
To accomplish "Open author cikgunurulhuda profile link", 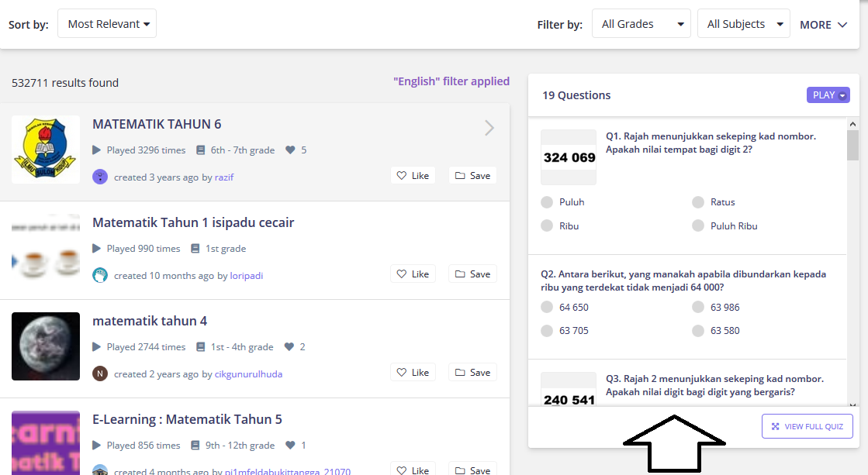I will click(248, 373).
